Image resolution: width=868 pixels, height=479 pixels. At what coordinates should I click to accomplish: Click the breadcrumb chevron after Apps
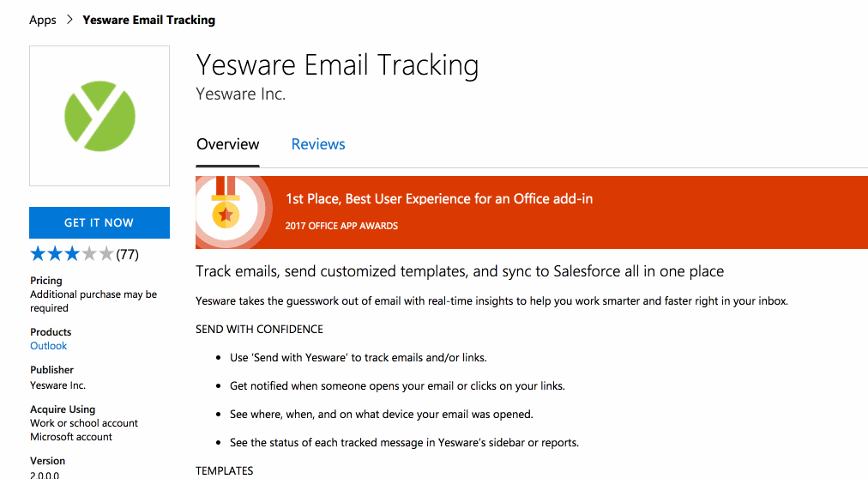pos(69,20)
